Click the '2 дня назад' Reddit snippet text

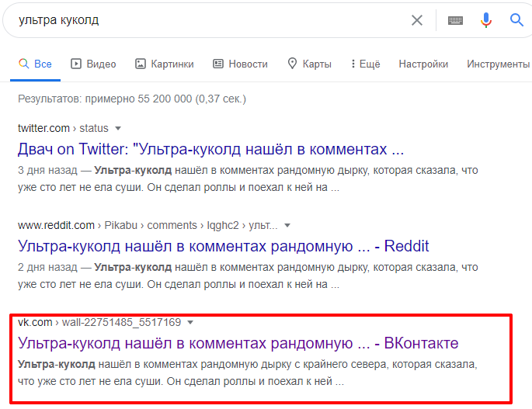pyautogui.click(x=248, y=276)
